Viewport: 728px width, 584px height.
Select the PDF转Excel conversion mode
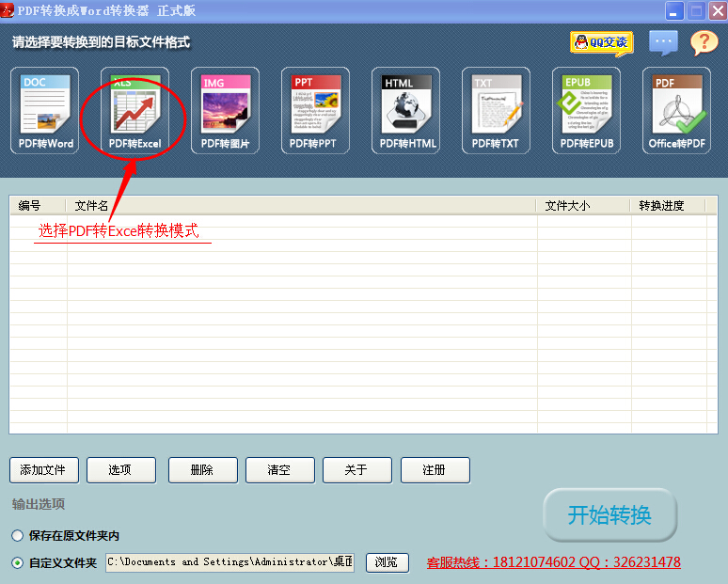point(135,110)
